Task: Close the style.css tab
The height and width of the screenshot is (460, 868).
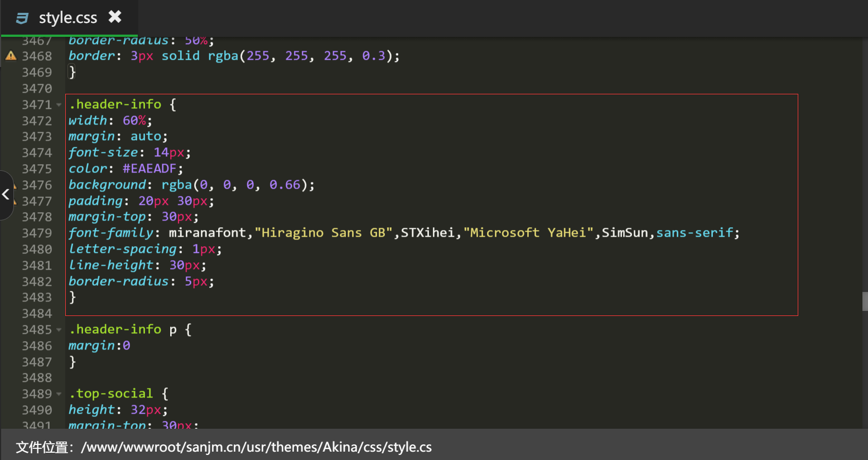Action: (115, 17)
